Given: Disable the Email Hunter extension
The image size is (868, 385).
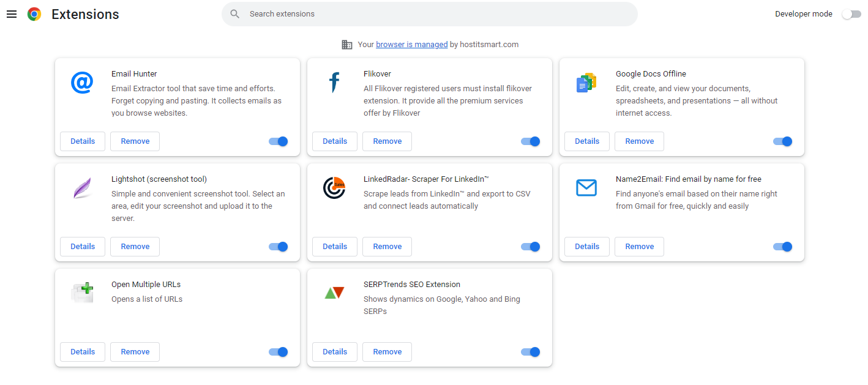Looking at the screenshot, I should (279, 141).
